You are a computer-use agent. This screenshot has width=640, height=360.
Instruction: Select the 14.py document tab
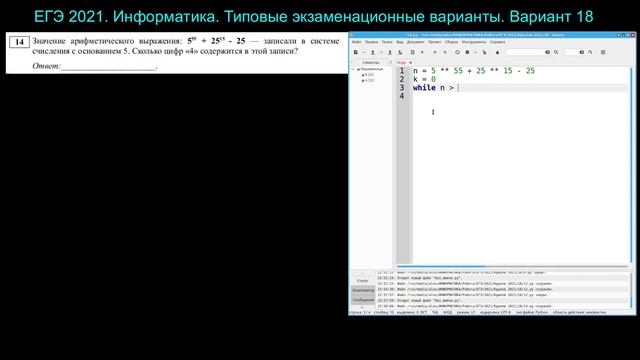(x=401, y=62)
